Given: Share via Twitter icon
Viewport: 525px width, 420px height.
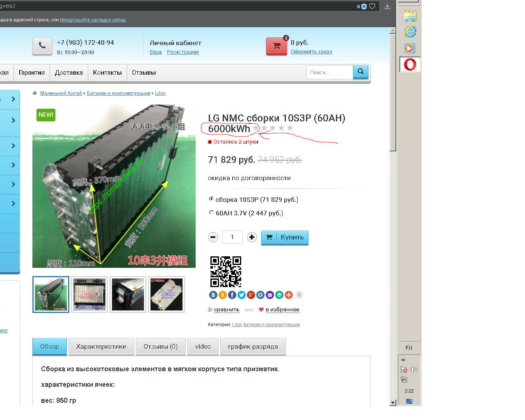Looking at the screenshot, I should click(241, 295).
